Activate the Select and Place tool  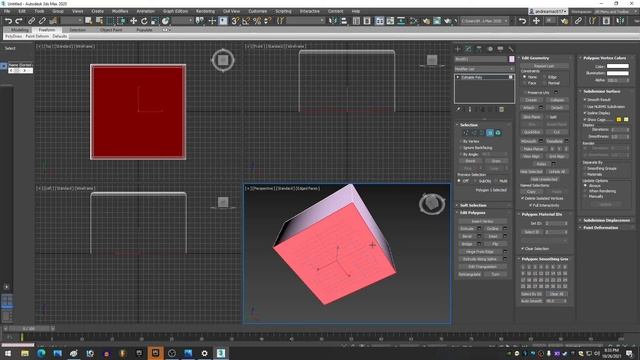(x=165, y=21)
